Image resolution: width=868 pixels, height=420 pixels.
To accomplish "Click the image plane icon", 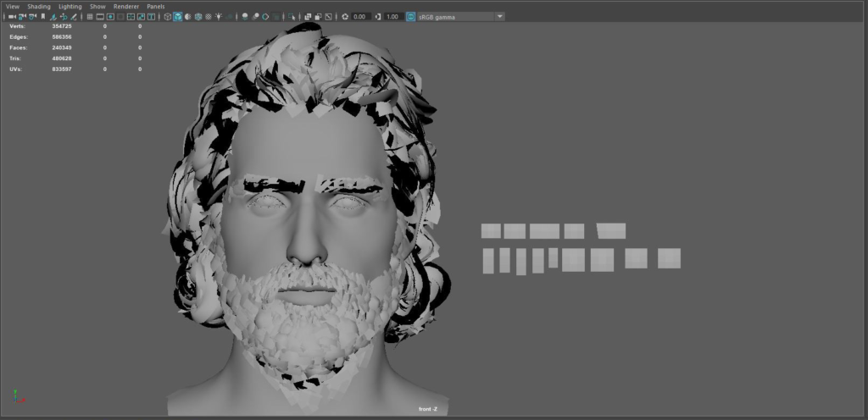I will (x=53, y=16).
